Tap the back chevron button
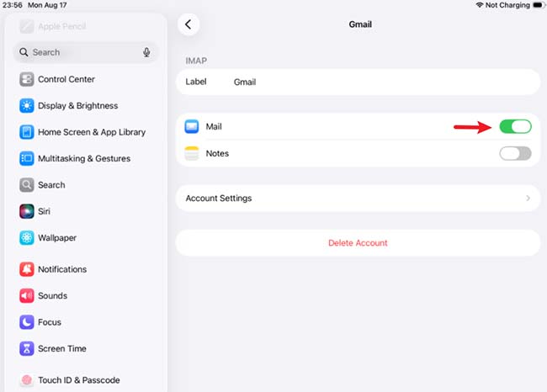This screenshot has height=392, width=547. click(x=189, y=24)
